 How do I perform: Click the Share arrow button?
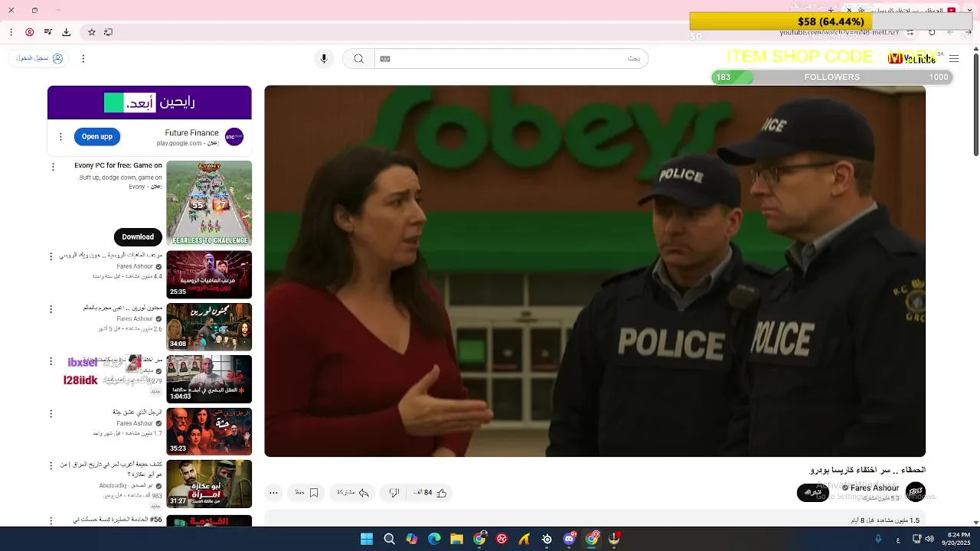(x=354, y=493)
